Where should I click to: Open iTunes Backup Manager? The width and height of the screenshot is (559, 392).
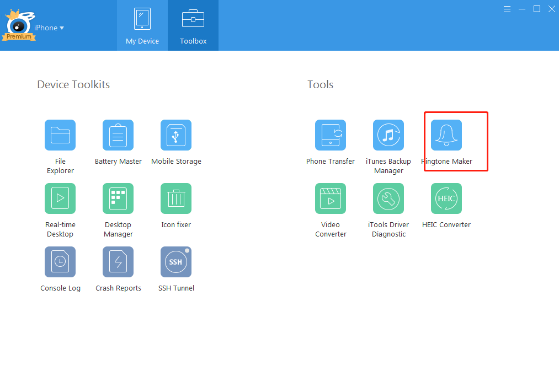pyautogui.click(x=388, y=135)
